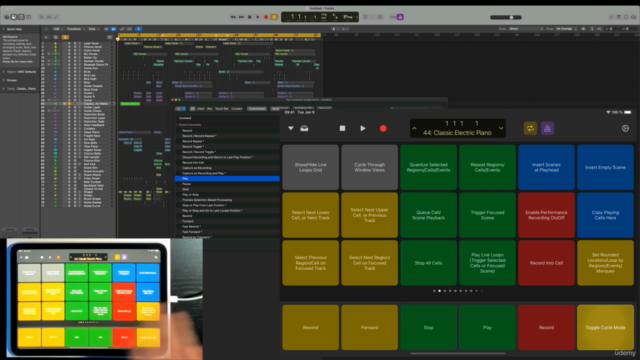The height and width of the screenshot is (360, 640).
Task: Click Logic Pro toolbar play button
Action: (258, 17)
